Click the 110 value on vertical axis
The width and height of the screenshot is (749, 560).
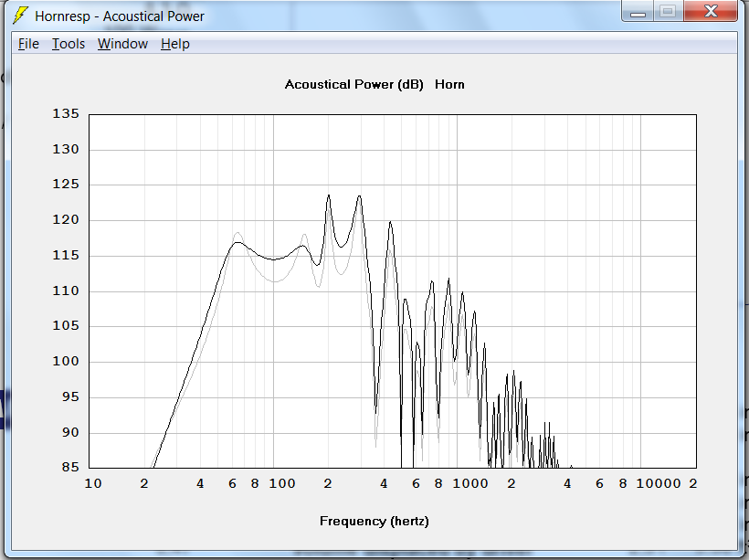pyautogui.click(x=66, y=291)
